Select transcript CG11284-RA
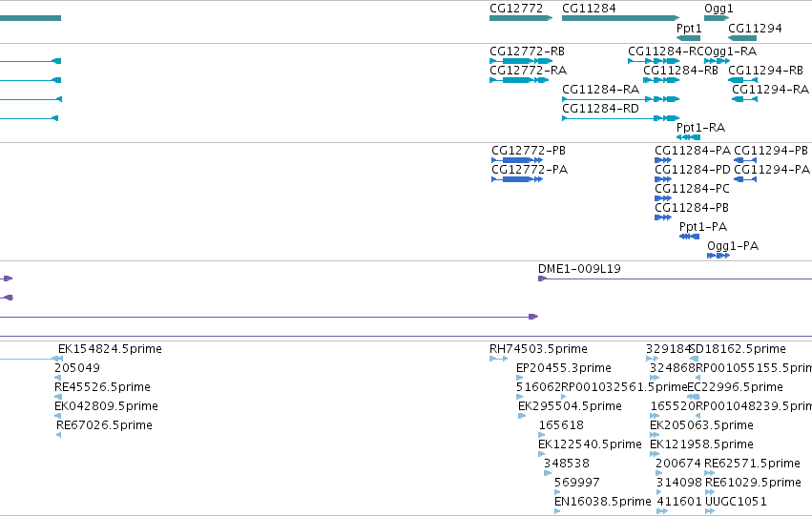The height and width of the screenshot is (516, 812). tap(620, 99)
